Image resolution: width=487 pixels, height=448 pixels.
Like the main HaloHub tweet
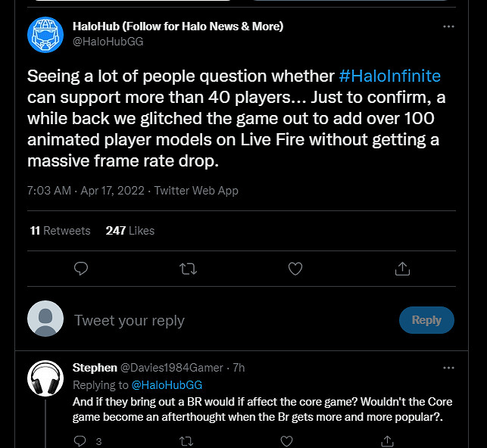point(295,268)
